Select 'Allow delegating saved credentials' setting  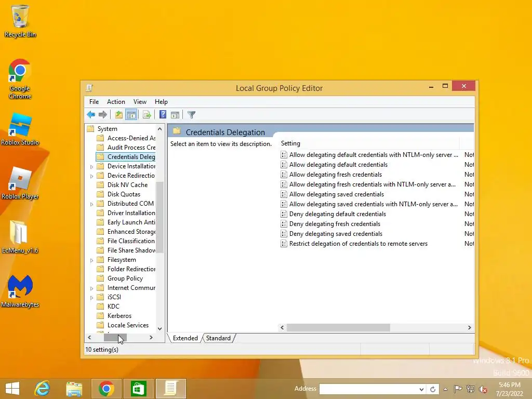pos(337,194)
